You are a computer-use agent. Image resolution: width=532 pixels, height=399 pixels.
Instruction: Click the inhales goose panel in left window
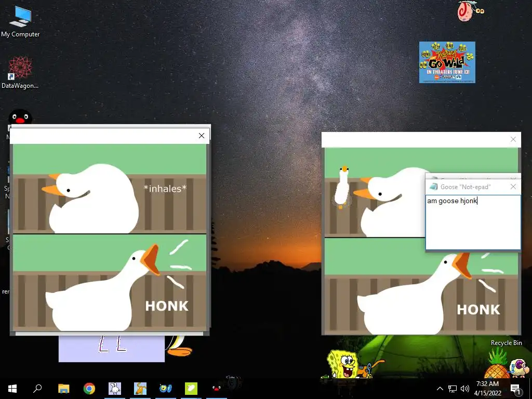[110, 189]
